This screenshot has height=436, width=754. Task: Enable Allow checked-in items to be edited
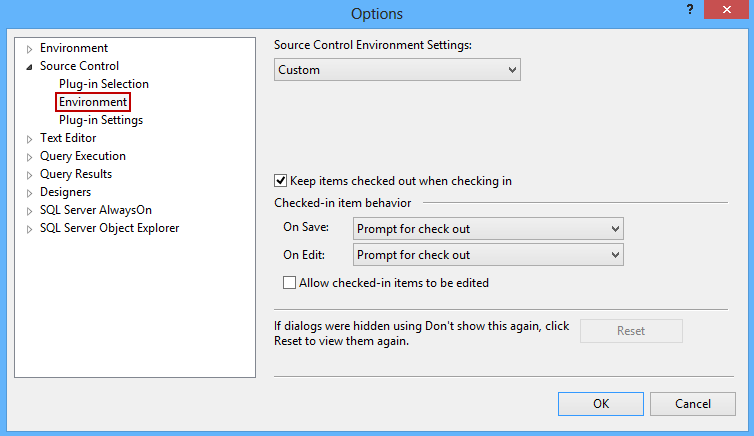click(x=290, y=283)
